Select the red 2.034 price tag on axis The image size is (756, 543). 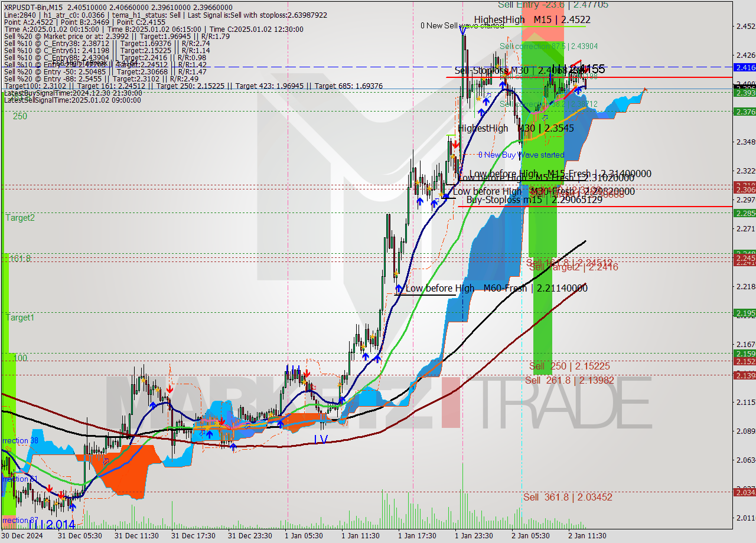coord(744,492)
